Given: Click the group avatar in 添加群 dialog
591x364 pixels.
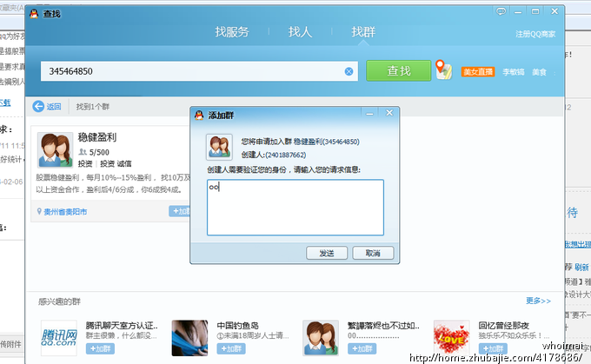Looking at the screenshot, I should pyautogui.click(x=219, y=147).
